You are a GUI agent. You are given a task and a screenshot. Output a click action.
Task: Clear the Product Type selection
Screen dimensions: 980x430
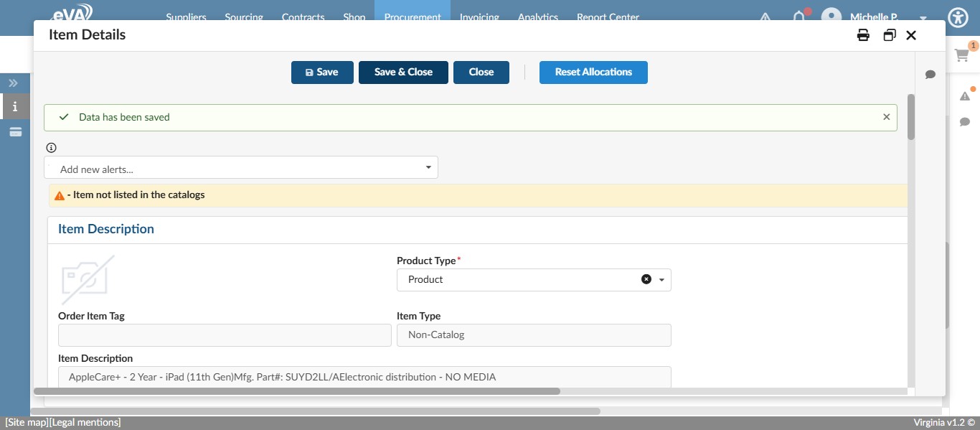click(646, 279)
